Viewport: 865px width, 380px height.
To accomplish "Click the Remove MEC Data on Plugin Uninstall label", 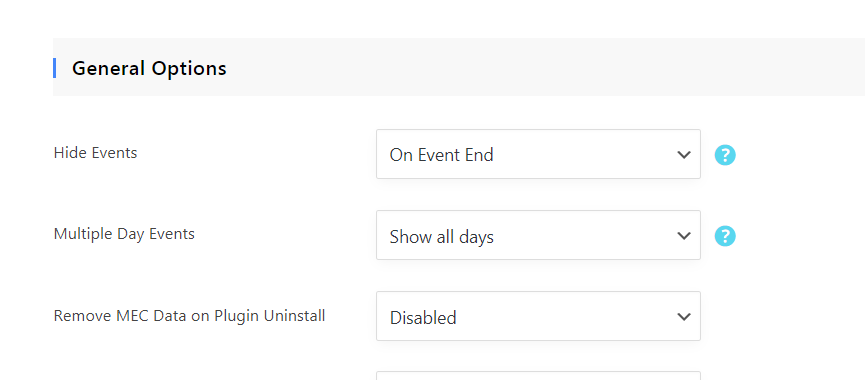I will pos(189,316).
